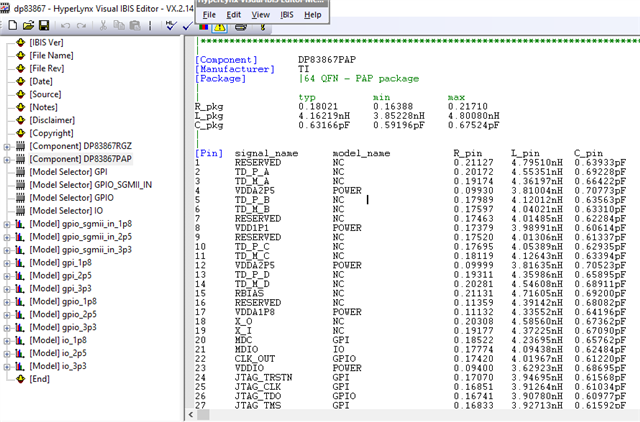Screen dimensions: 640x422
Task: Select [Disclaimer] tree entry
Action: [x=52, y=120]
